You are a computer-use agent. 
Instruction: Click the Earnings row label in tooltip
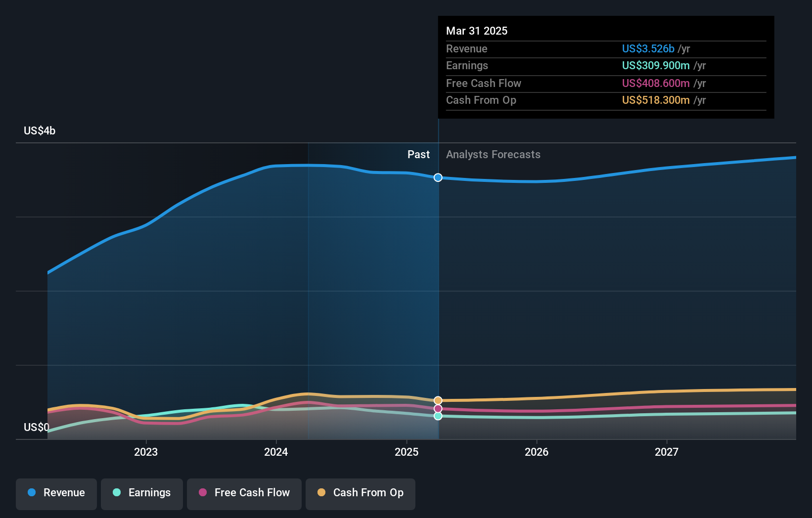tap(467, 65)
